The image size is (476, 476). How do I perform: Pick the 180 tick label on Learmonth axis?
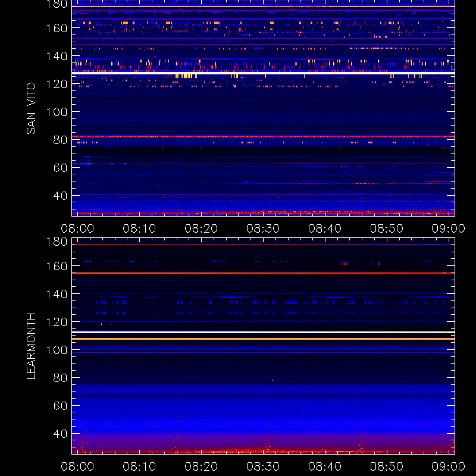[x=57, y=242]
